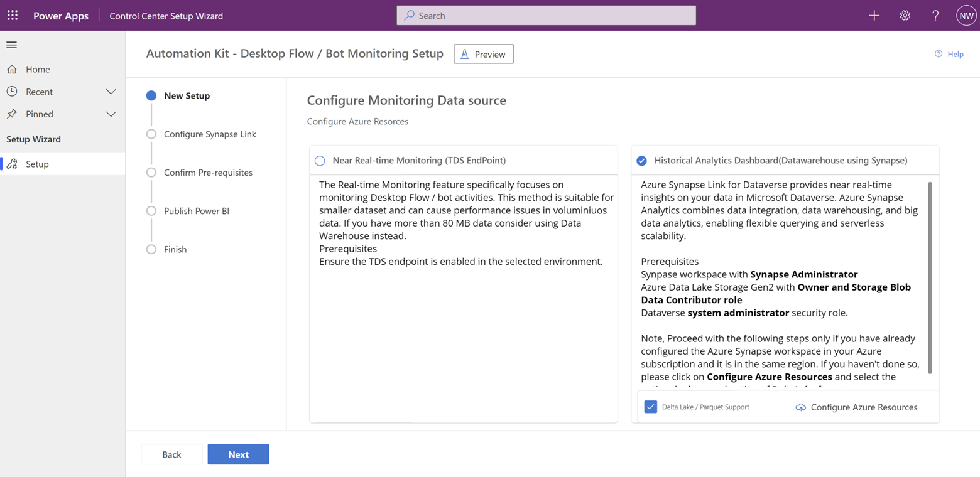Screen dimensions: 980x477
Task: Click the Finish wizard step
Action: (x=175, y=249)
